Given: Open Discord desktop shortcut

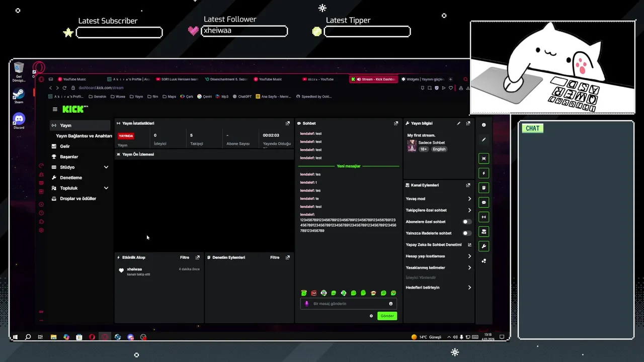Looking at the screenshot, I should click(x=19, y=121).
